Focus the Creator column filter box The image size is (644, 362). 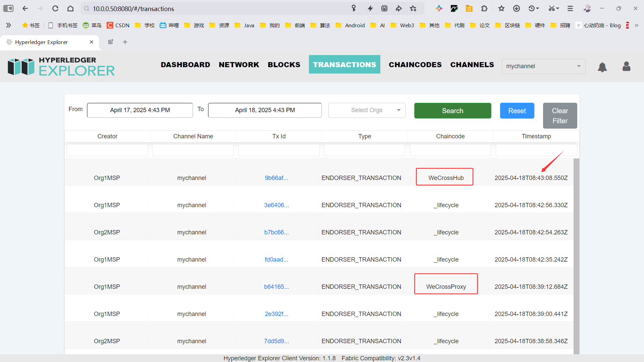(107, 150)
